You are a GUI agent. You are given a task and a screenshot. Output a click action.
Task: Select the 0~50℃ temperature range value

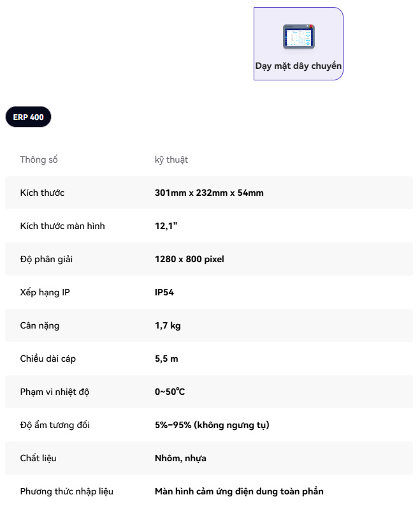click(170, 392)
